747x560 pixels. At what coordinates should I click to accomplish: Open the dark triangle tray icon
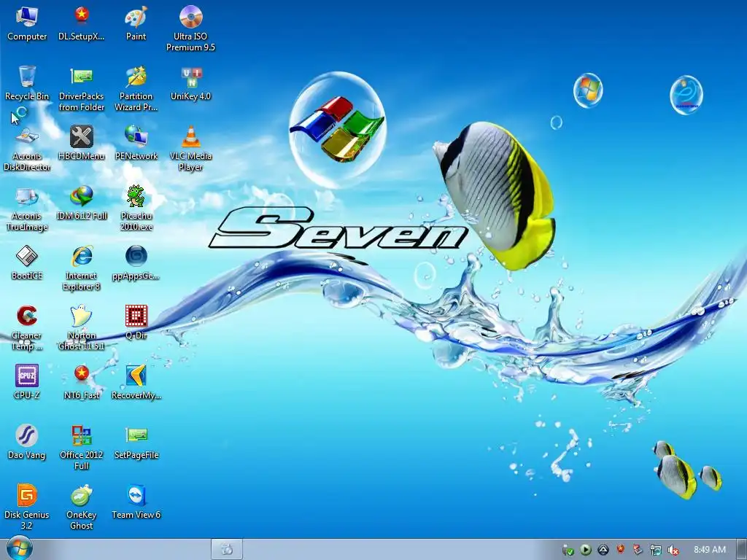coord(603,550)
